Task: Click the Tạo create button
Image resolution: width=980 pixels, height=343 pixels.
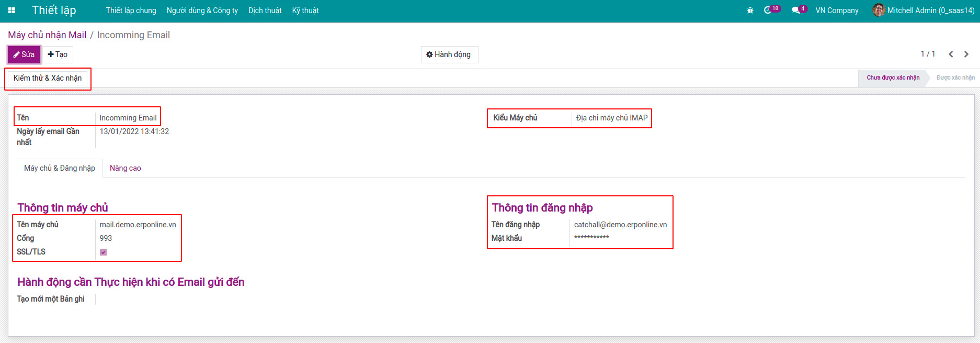Action: [x=58, y=54]
